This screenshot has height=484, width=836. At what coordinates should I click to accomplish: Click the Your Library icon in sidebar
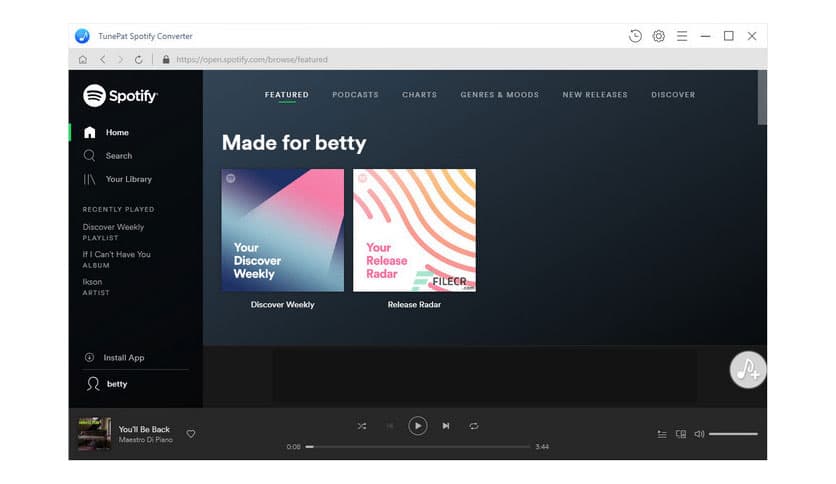tap(89, 179)
